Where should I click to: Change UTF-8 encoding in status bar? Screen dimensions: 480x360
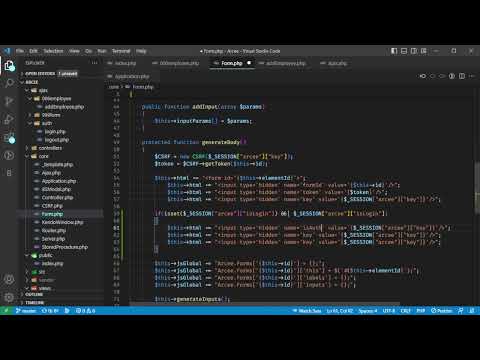[x=389, y=311]
